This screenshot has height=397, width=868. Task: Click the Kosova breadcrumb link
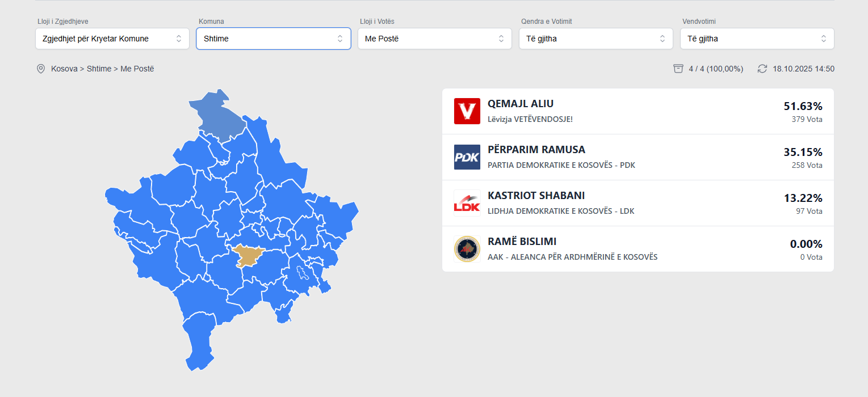click(64, 69)
